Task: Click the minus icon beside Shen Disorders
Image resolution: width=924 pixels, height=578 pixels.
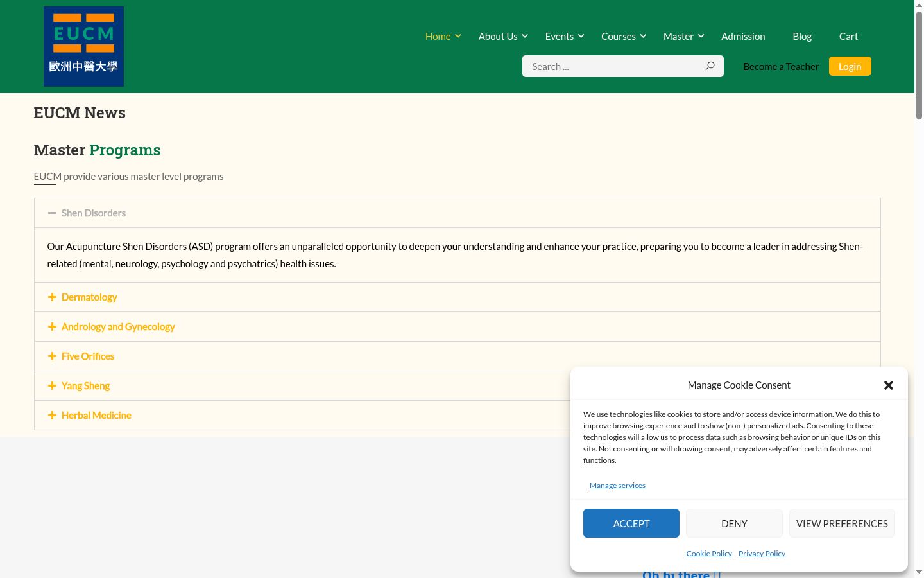Action: [52, 213]
